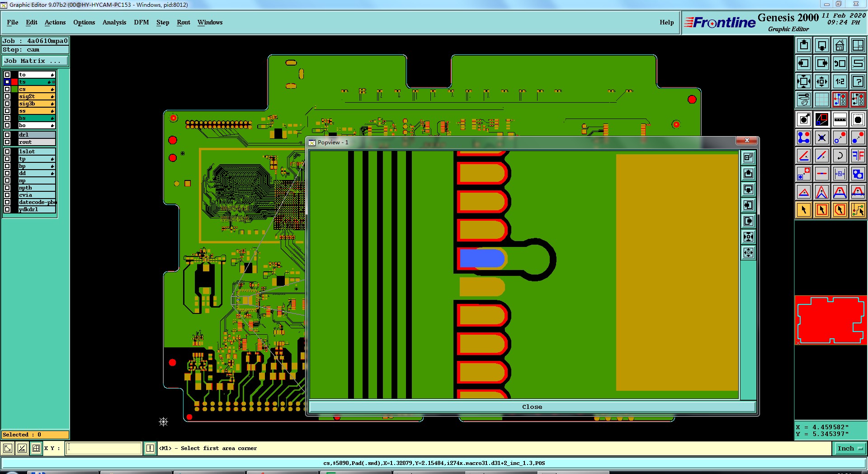Toggle the 'ts' layer checkbox
Viewport: 868px width, 474px height.
[7, 82]
